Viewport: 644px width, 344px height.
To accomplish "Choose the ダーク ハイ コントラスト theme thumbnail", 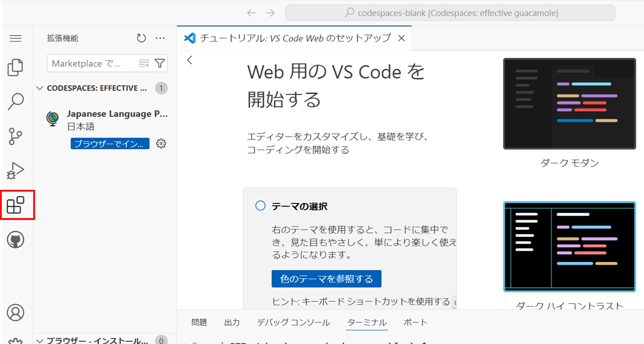I will click(569, 246).
